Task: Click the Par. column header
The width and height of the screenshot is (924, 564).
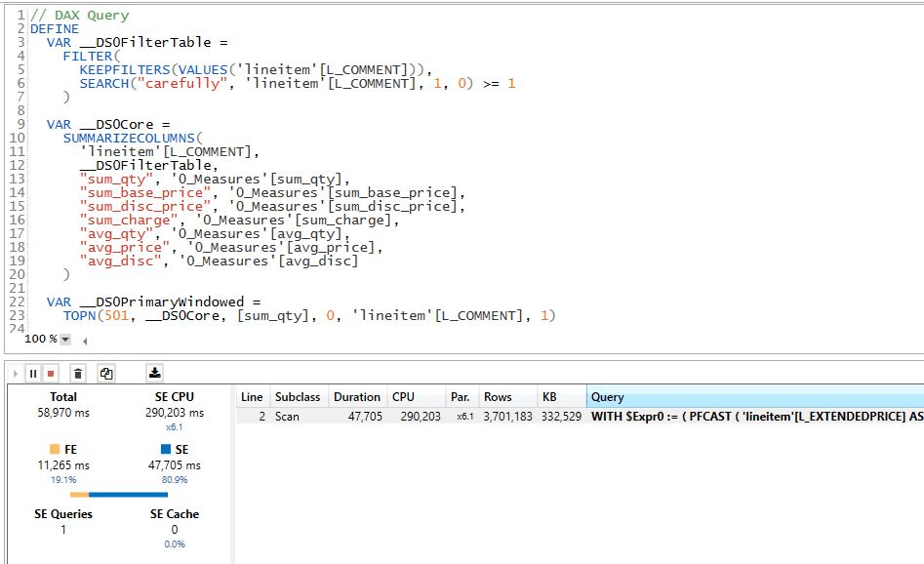Action: [460, 397]
